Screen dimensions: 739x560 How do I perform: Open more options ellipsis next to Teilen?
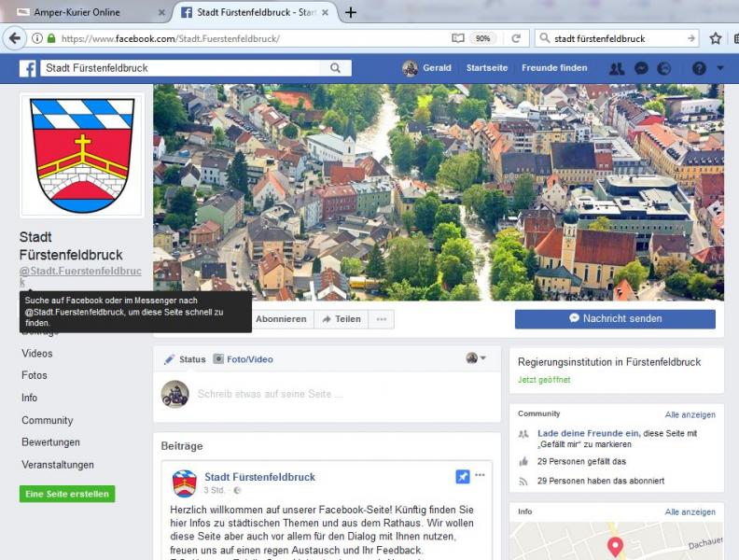point(382,319)
